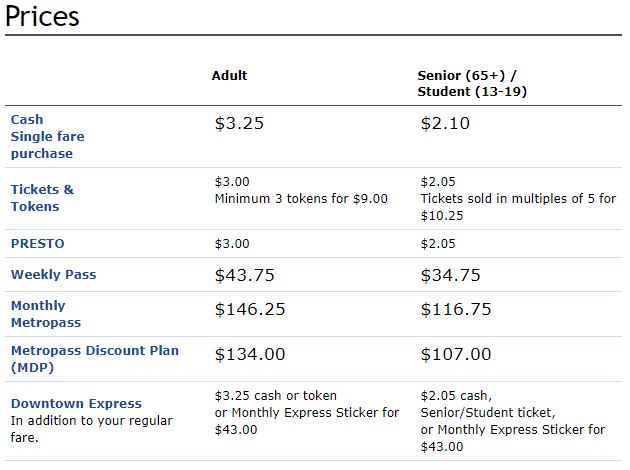Click the Monthly Metropass link
The image size is (630, 470).
(x=45, y=314)
